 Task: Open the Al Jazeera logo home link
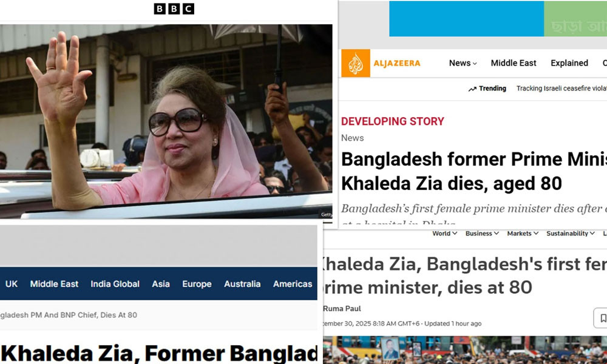381,63
